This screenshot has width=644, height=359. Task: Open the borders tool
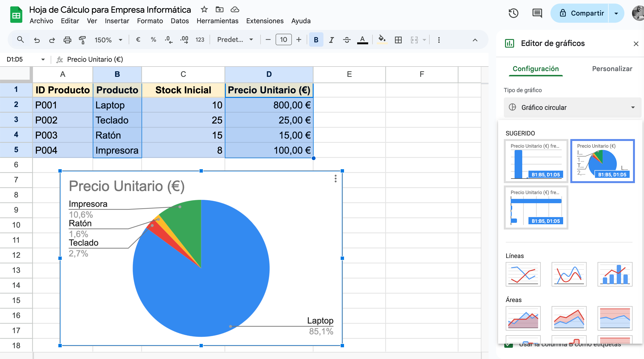(x=398, y=40)
